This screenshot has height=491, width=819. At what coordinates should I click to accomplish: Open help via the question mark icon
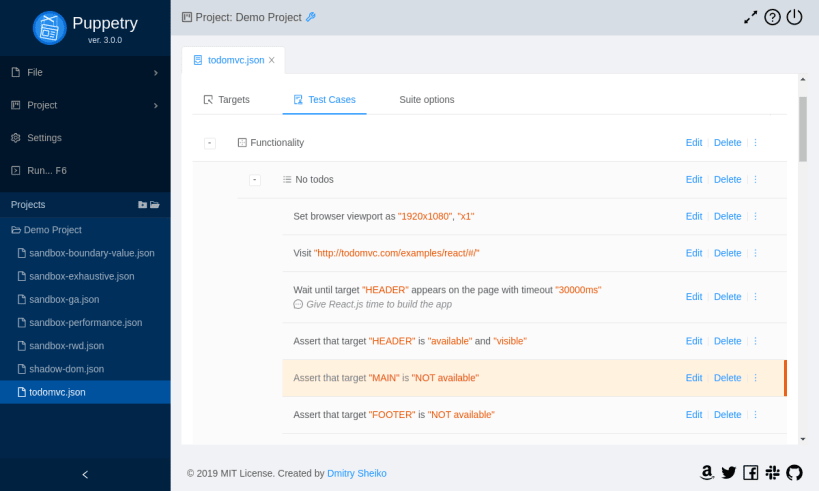point(772,17)
